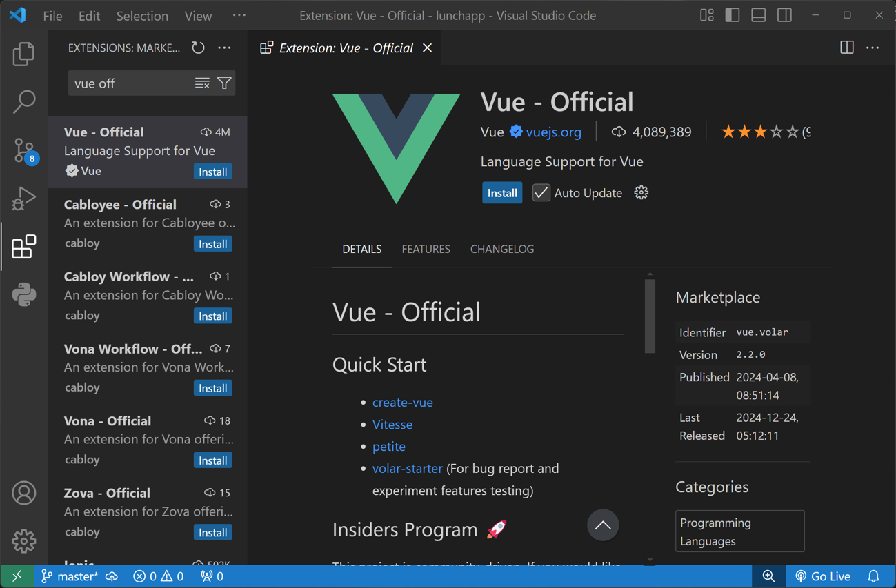Image resolution: width=896 pixels, height=588 pixels.
Task: Open Source Control view with 8 changes
Action: click(x=24, y=150)
